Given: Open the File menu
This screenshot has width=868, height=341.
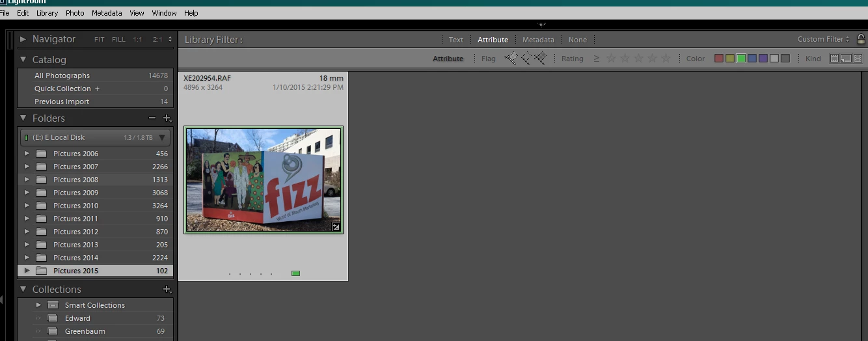Looking at the screenshot, I should click(x=5, y=13).
